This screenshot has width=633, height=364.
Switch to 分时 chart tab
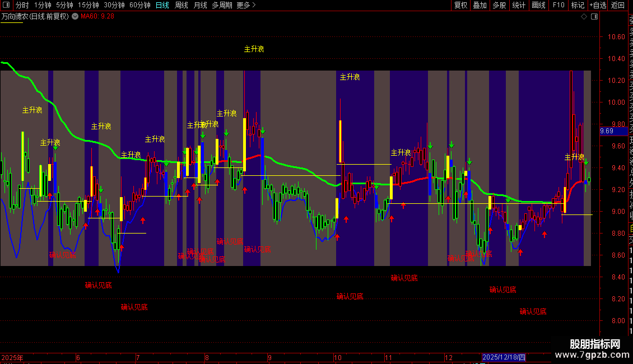pyautogui.click(x=22, y=5)
